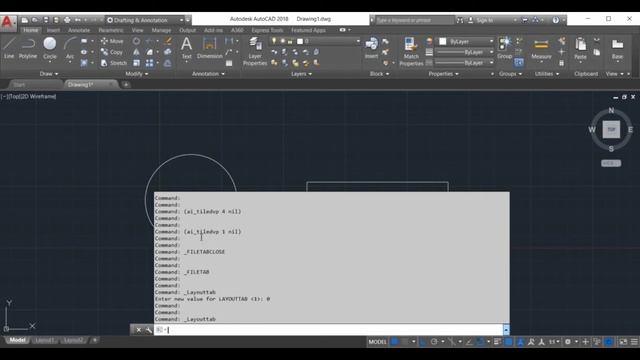The image size is (640, 360).
Task: Toggle isolate objects icon in status bar
Action: coord(596,342)
